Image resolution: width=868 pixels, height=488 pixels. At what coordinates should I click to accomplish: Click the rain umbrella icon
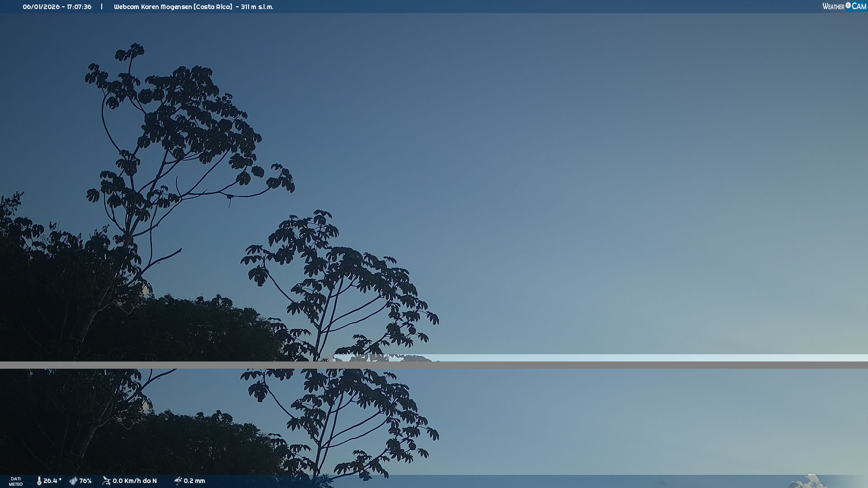coord(178,481)
